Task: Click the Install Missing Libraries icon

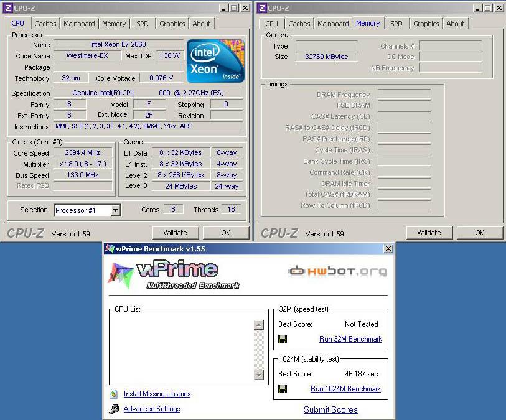Action: (x=114, y=393)
